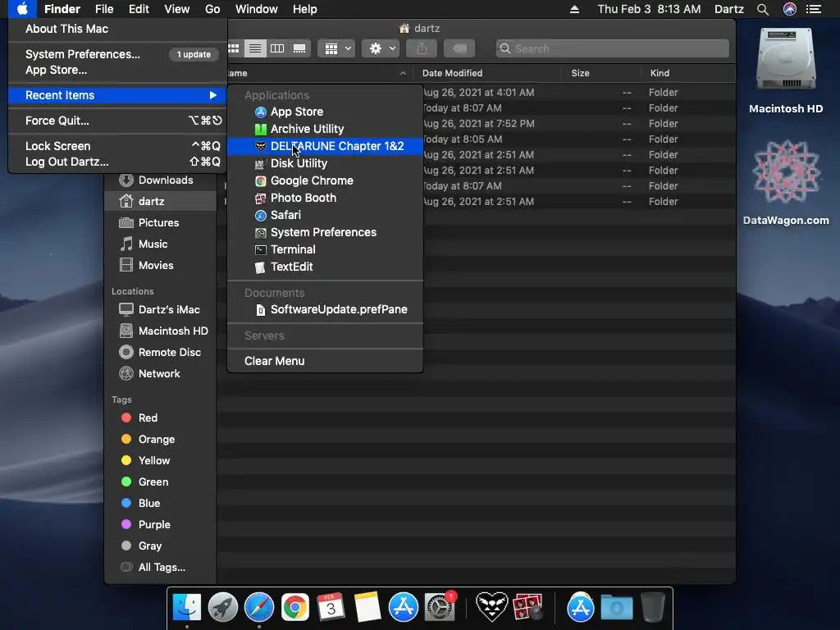This screenshot has height=630, width=840.
Task: Open Safari compass icon in Dock
Action: 259,608
